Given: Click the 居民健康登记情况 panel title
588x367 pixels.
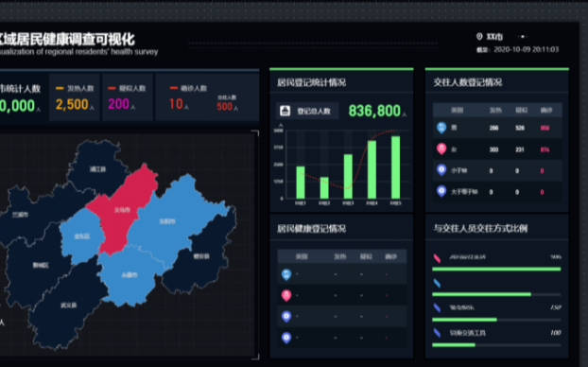Looking at the screenshot, I should [x=312, y=229].
